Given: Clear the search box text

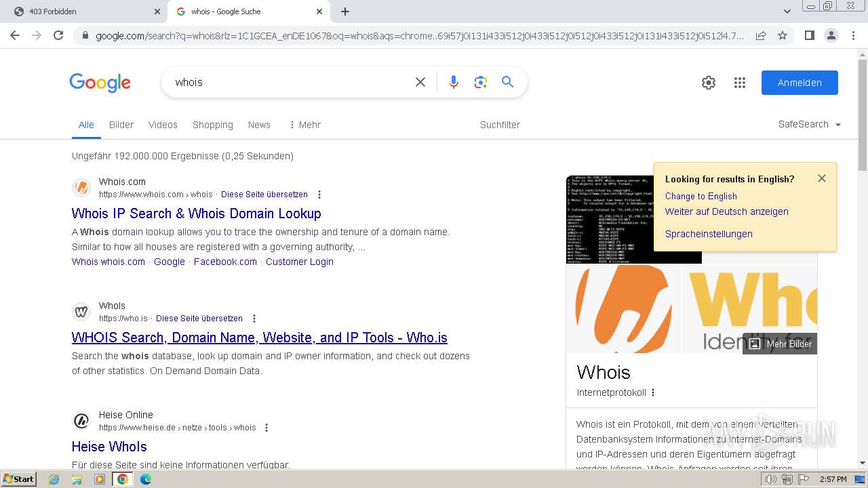Looking at the screenshot, I should click(420, 82).
